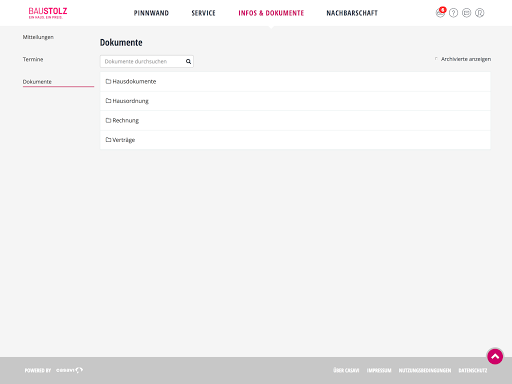Open the Service menu
This screenshot has width=512, height=384.
pyautogui.click(x=203, y=13)
